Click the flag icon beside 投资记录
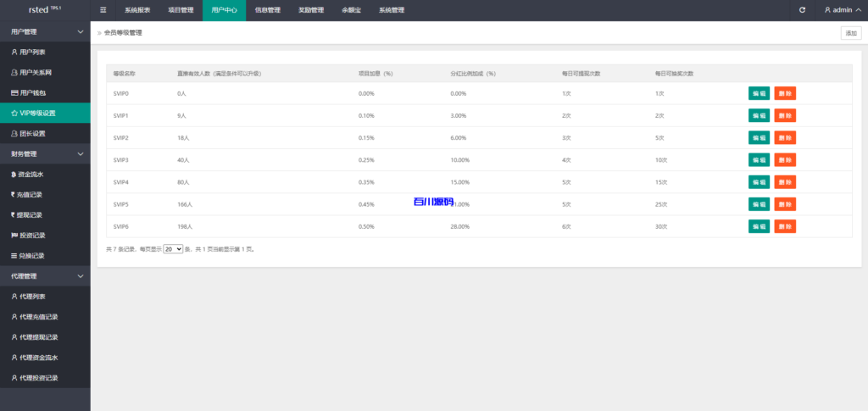This screenshot has height=411, width=868. [x=14, y=236]
